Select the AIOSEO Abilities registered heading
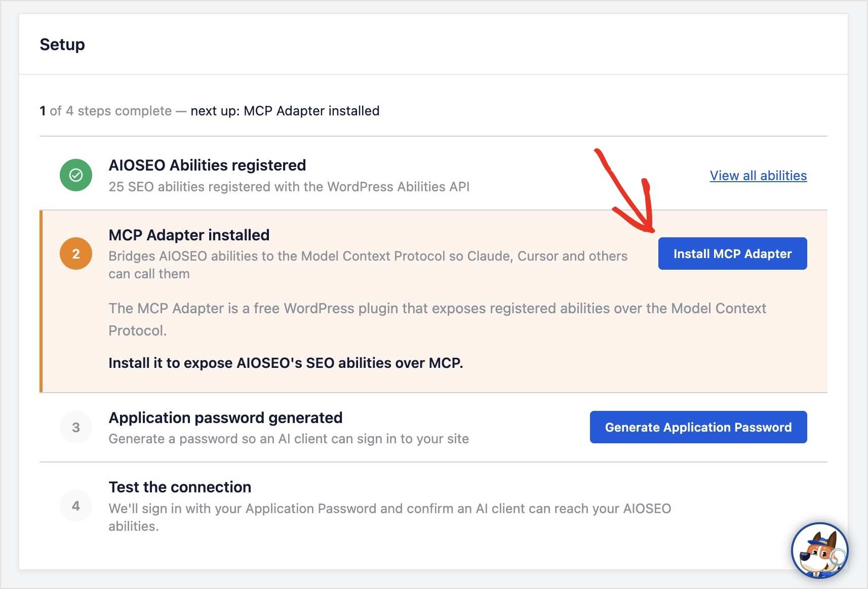The height and width of the screenshot is (589, 868). pos(207,165)
